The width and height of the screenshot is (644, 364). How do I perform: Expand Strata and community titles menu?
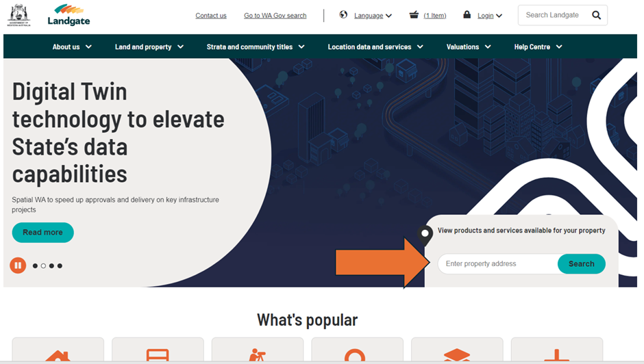256,47
